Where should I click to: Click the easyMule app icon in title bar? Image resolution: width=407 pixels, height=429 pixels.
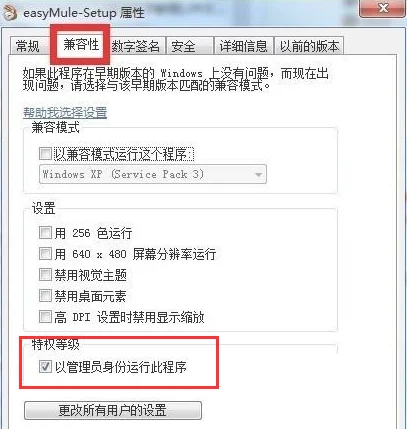9,13
